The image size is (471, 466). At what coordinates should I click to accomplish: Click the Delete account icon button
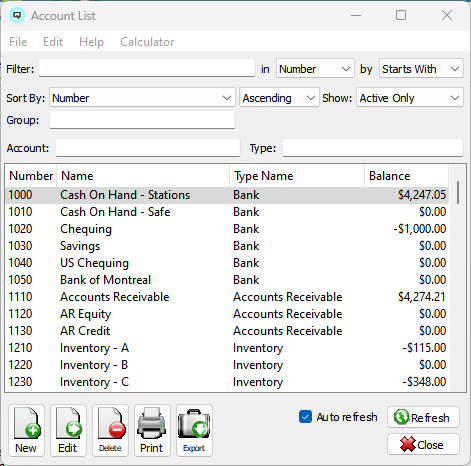[x=110, y=430]
